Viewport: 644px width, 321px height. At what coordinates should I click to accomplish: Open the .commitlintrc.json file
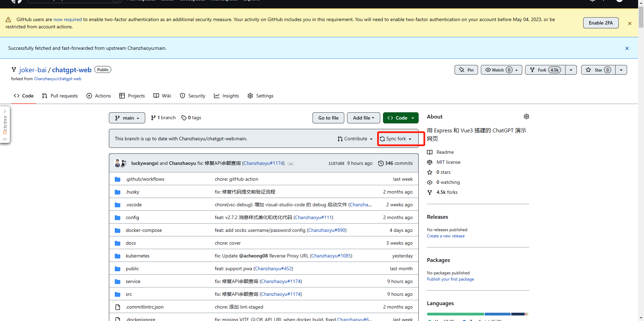tap(144, 307)
